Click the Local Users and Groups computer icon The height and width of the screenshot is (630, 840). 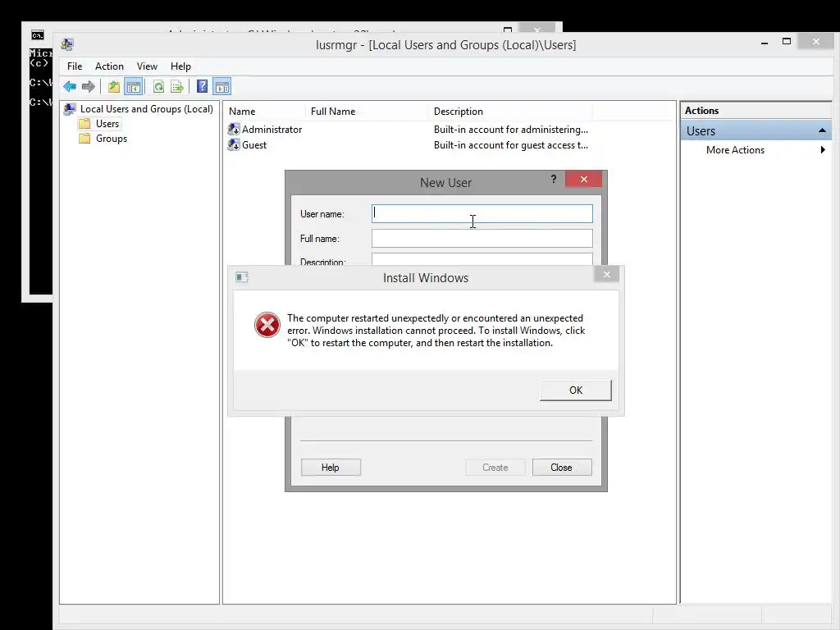70,109
